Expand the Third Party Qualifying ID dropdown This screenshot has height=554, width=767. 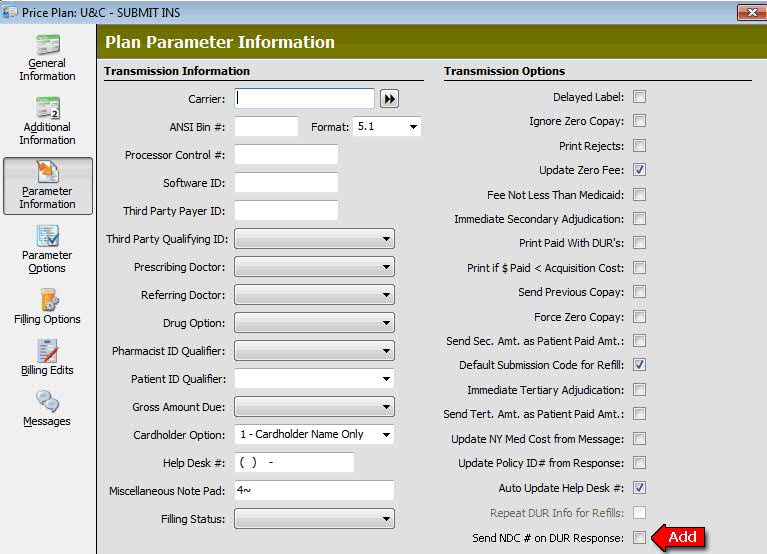tap(314, 239)
